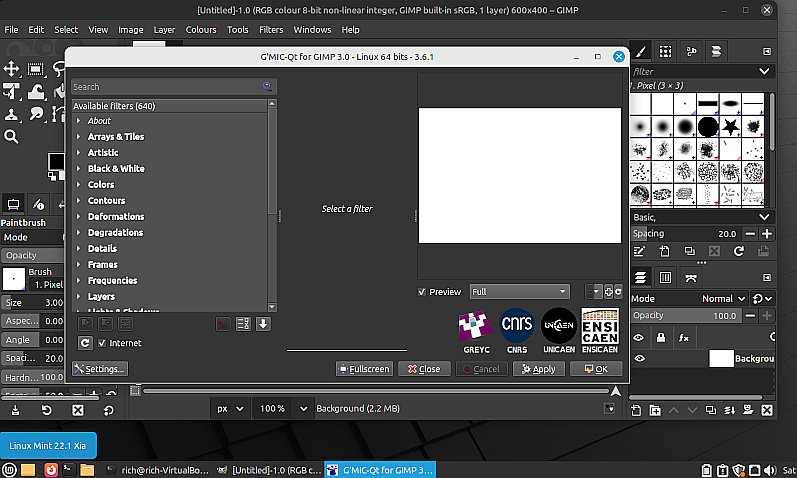This screenshot has width=797, height=478.
Task: Open the Basic brush tags dropdown
Action: click(764, 217)
